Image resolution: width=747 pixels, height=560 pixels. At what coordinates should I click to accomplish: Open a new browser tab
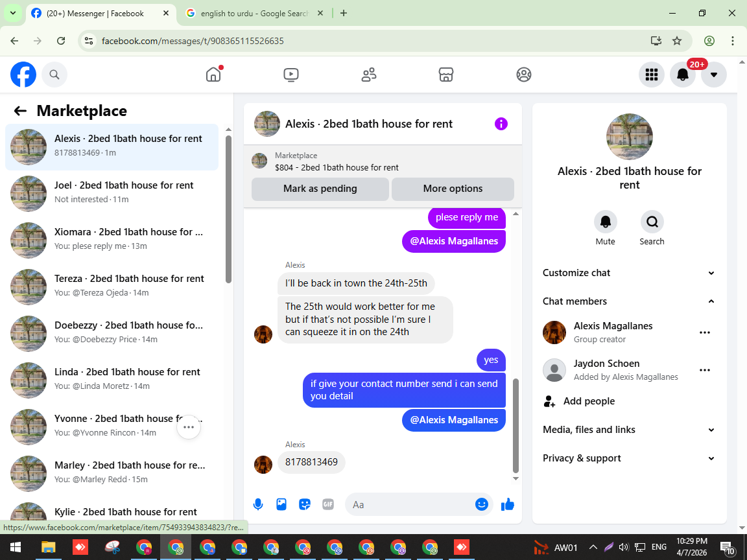point(344,14)
